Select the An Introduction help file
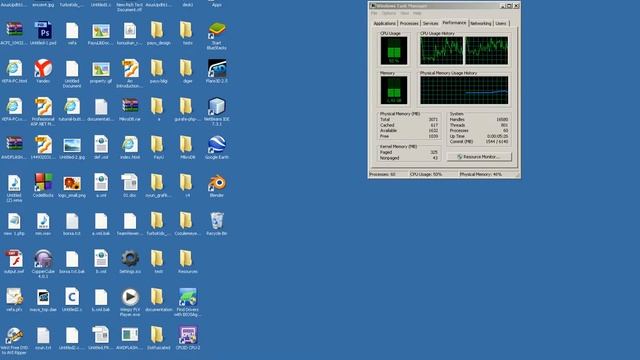 130,73
